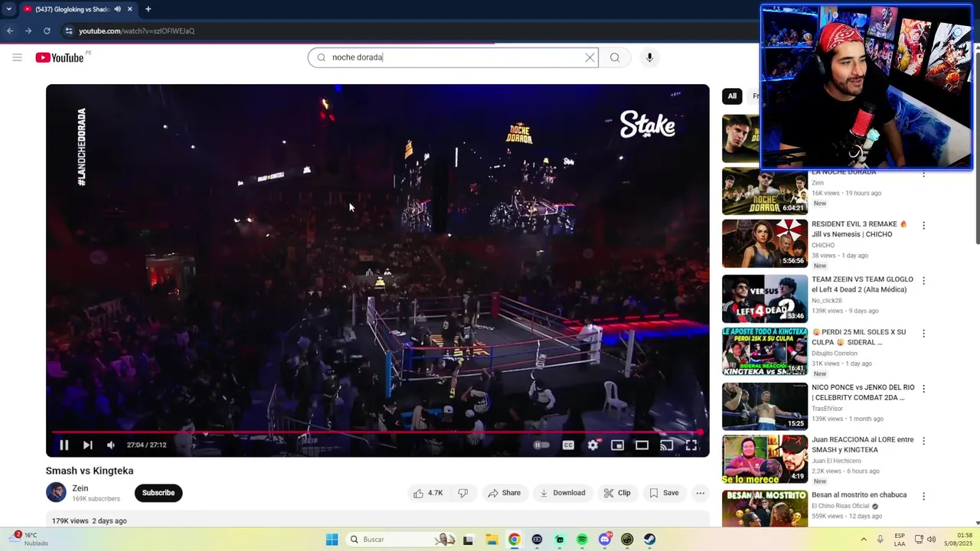Screen dimensions: 980x551
Task: Open Zein channel name link
Action: coord(80,488)
